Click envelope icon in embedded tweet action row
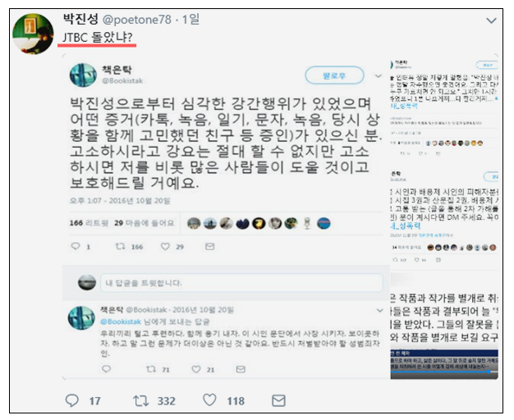 click(210, 246)
